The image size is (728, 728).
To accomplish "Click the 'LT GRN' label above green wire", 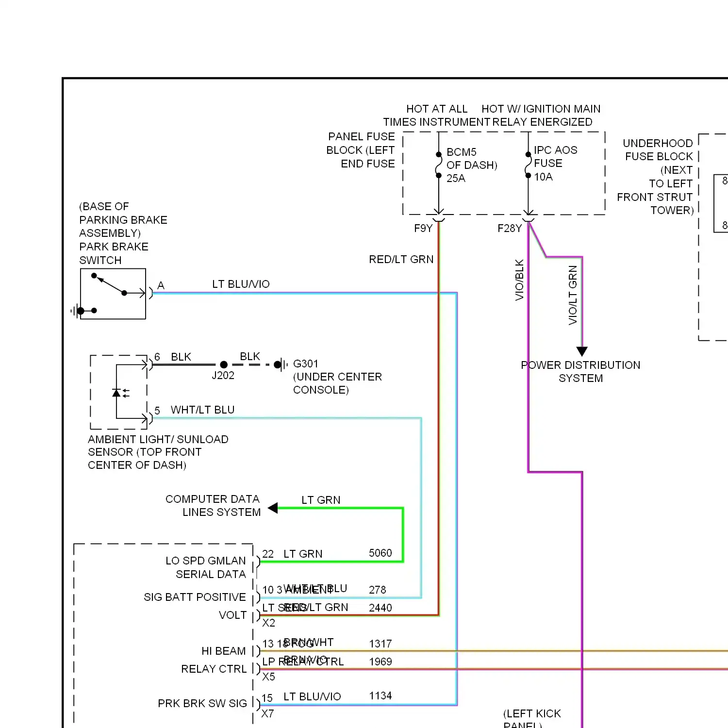I will [x=321, y=500].
